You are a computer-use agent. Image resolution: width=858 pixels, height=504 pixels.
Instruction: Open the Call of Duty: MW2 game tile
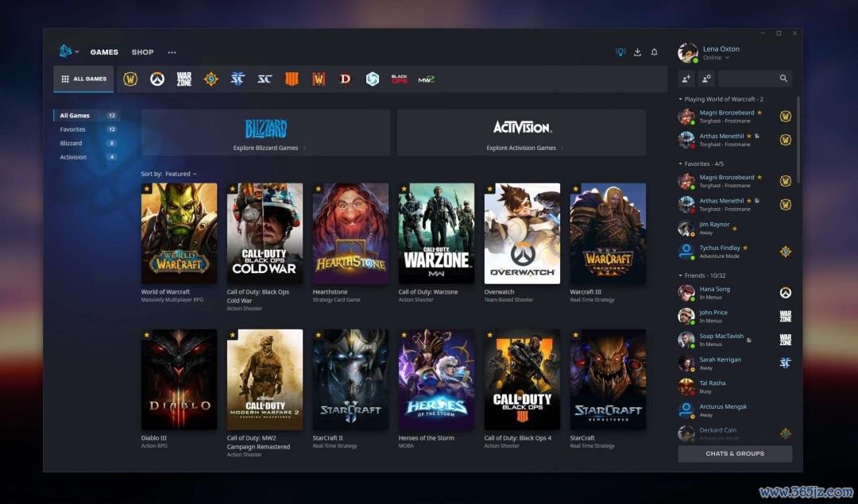[x=265, y=379]
